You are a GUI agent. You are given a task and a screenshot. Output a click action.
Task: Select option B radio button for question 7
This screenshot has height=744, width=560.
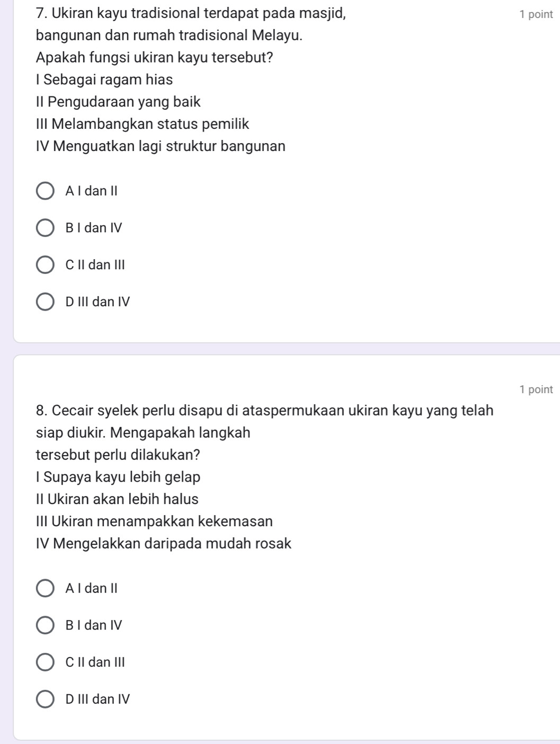pyautogui.click(x=45, y=228)
